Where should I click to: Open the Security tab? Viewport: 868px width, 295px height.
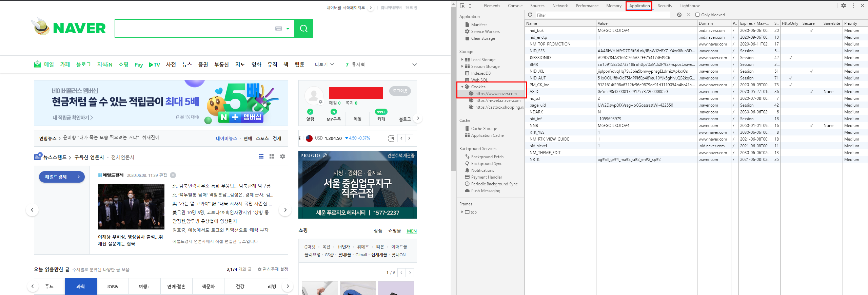click(x=665, y=5)
